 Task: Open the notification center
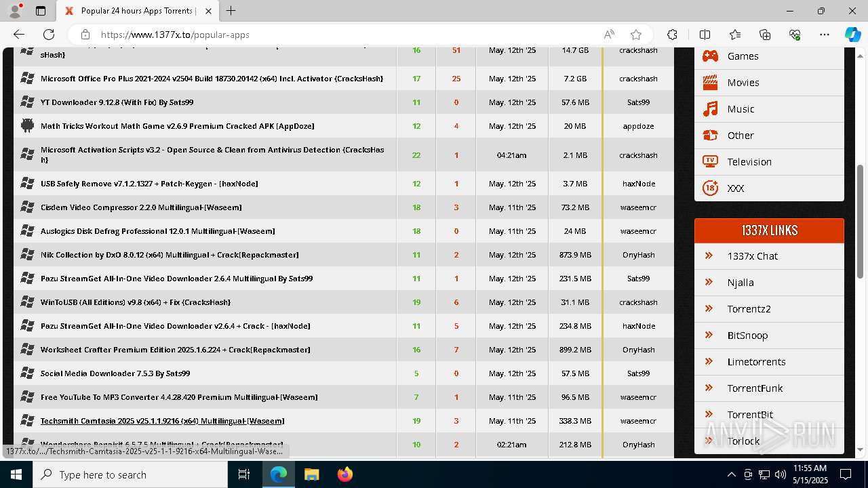point(846,474)
